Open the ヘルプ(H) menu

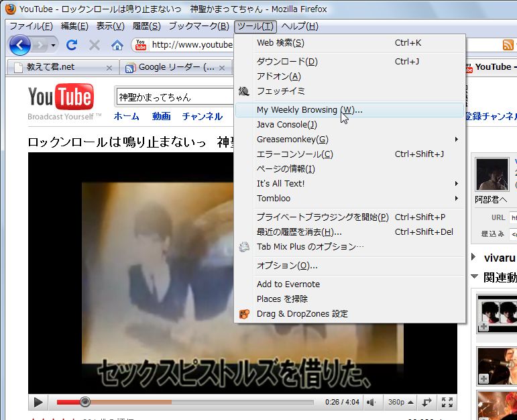pos(300,26)
